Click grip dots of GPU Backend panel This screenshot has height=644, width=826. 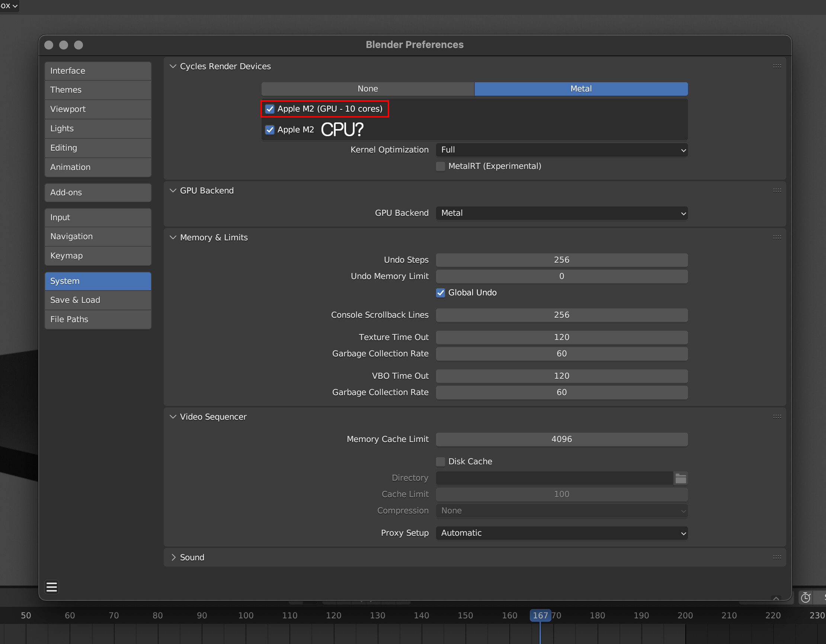tap(777, 190)
